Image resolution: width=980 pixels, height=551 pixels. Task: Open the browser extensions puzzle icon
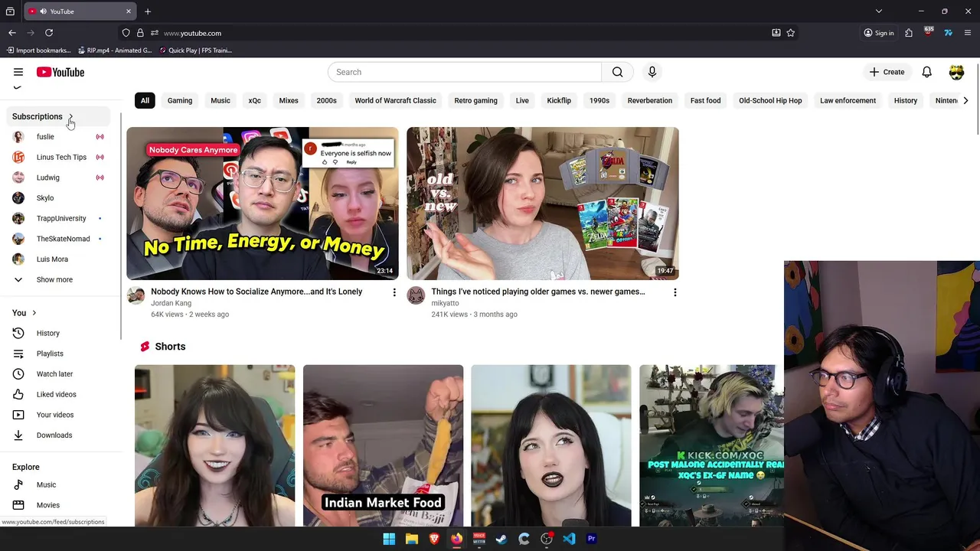pyautogui.click(x=909, y=33)
